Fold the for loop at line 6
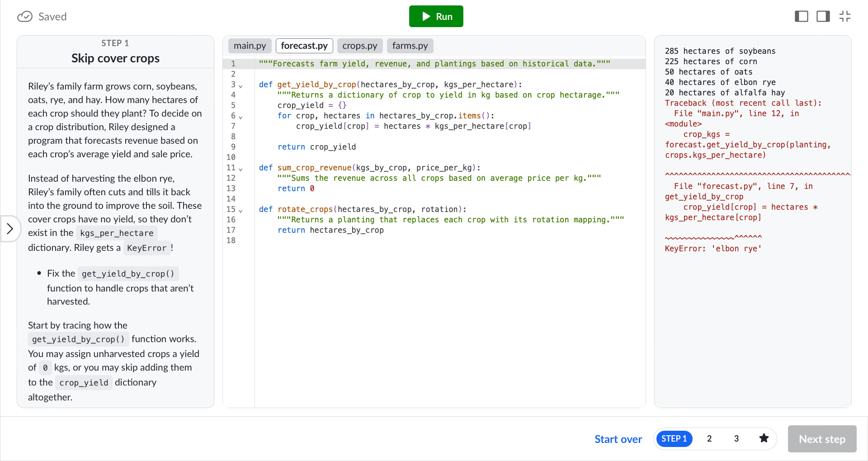The height and width of the screenshot is (461, 868). [241, 117]
